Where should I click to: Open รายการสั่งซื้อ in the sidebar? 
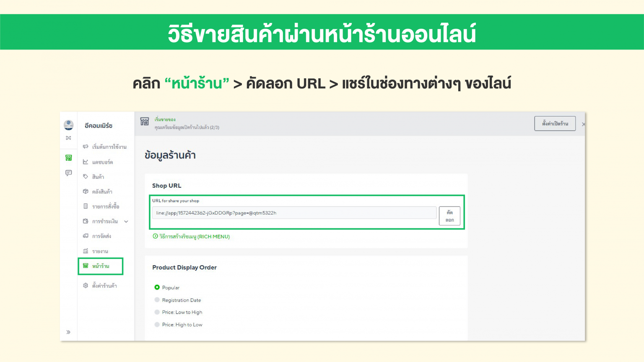[x=106, y=207]
